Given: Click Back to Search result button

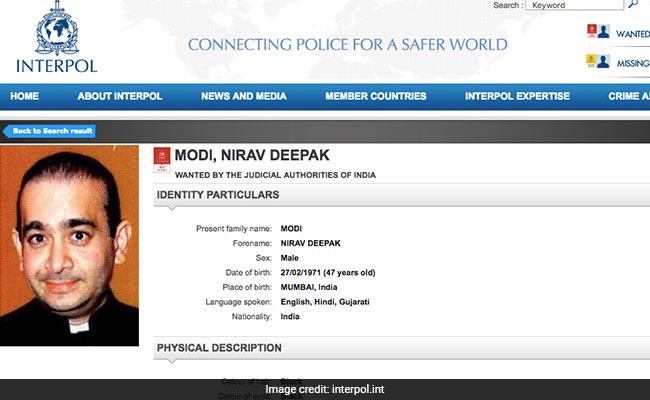Looking at the screenshot, I should coord(50,131).
